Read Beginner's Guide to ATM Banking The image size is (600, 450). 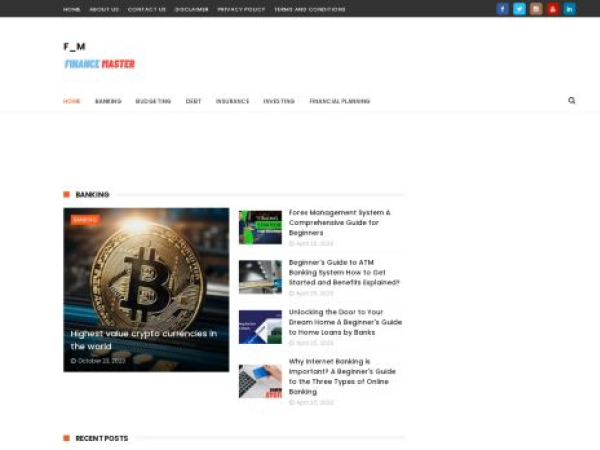pos(344,272)
